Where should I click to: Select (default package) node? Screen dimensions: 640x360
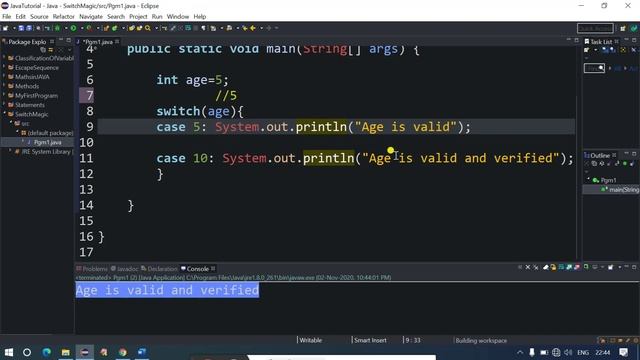pyautogui.click(x=50, y=133)
